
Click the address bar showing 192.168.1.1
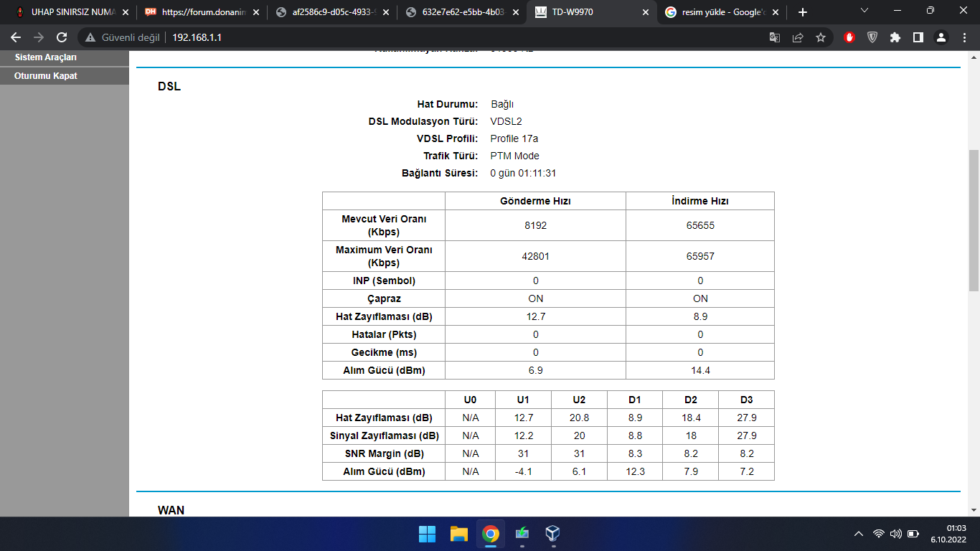[430, 37]
